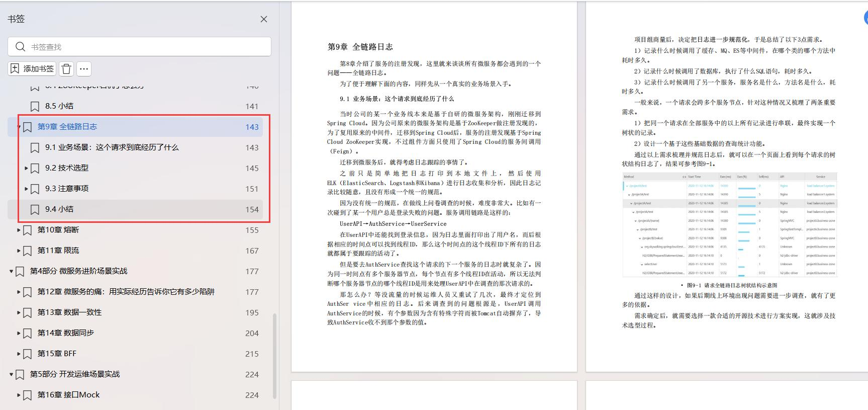
Task: Click bookmark icon beside 9.1 业务场景
Action: [35, 147]
